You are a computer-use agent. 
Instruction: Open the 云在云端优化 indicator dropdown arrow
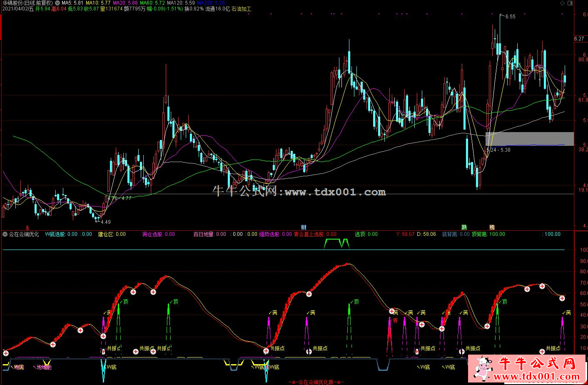coord(5,234)
